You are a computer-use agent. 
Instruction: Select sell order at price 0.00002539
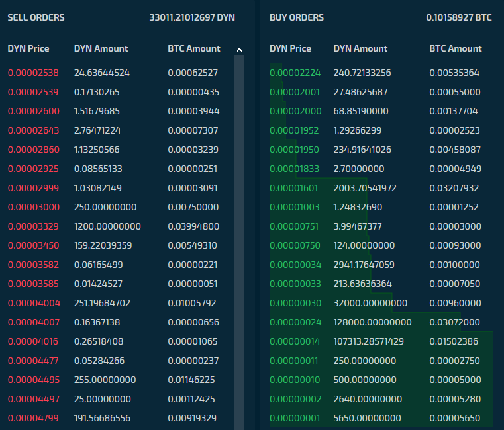click(x=121, y=92)
